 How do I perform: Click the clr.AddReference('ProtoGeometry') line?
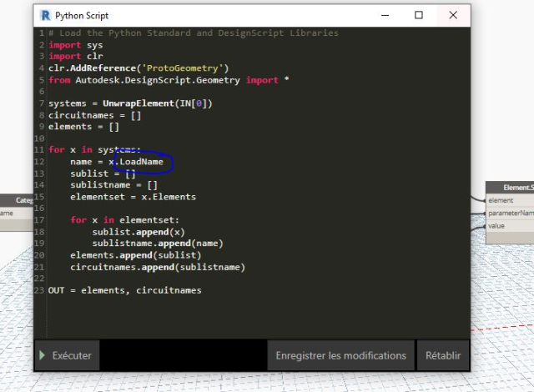[x=139, y=68]
